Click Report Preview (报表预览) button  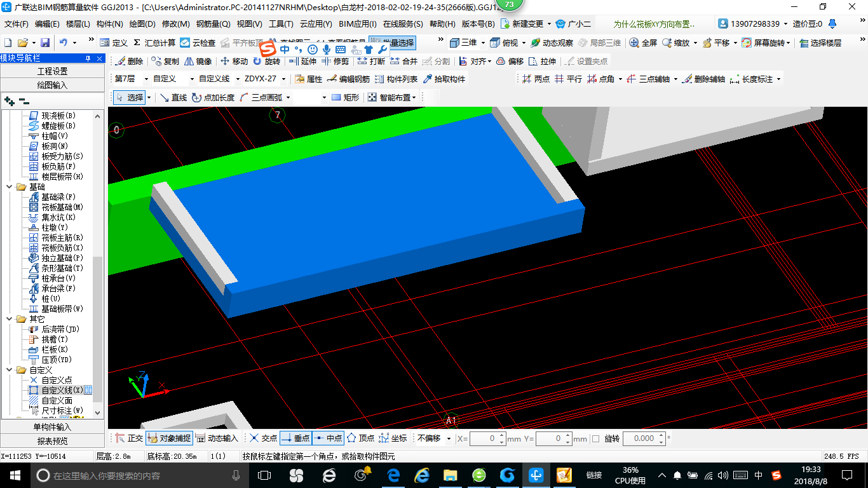coord(52,441)
